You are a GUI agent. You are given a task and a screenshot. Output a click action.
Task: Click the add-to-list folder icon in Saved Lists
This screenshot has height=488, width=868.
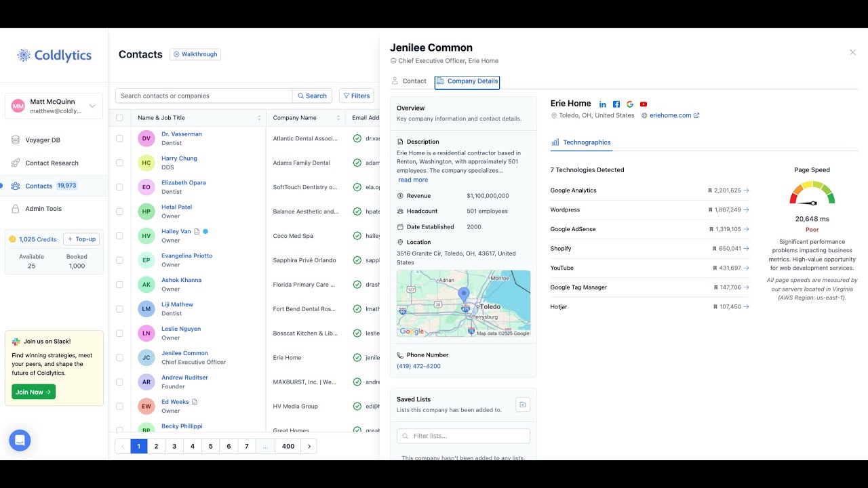523,405
